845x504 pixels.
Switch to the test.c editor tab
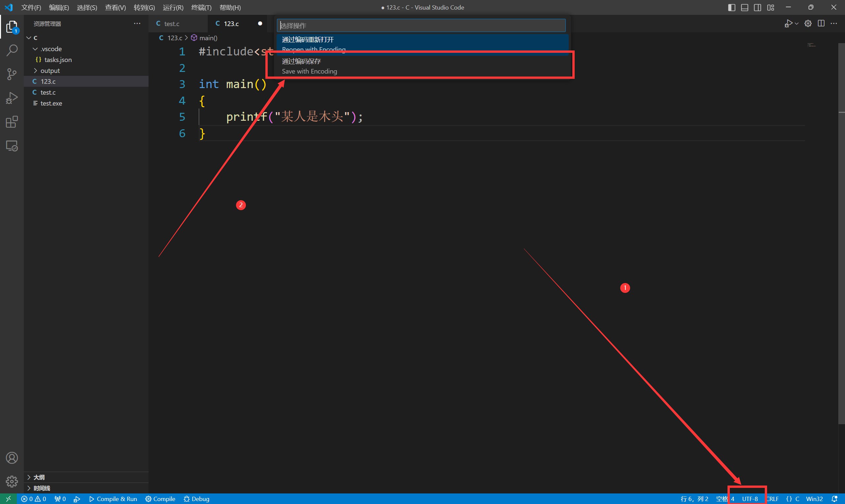(178, 23)
